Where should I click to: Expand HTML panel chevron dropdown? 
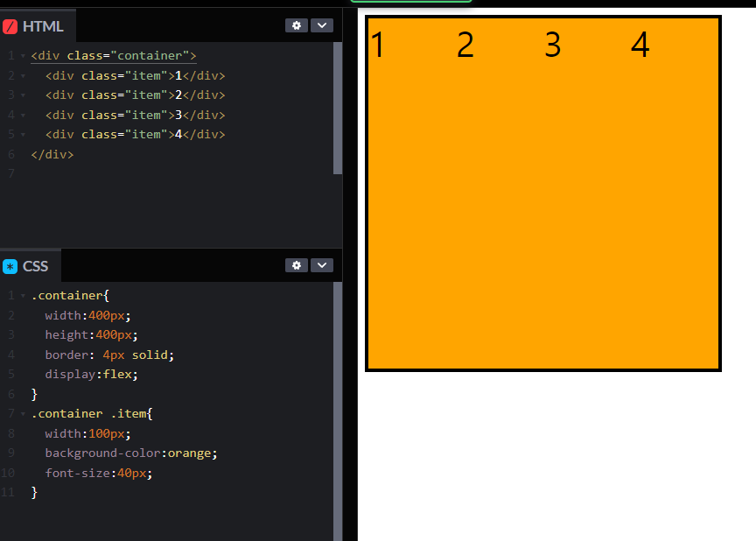coord(322,25)
